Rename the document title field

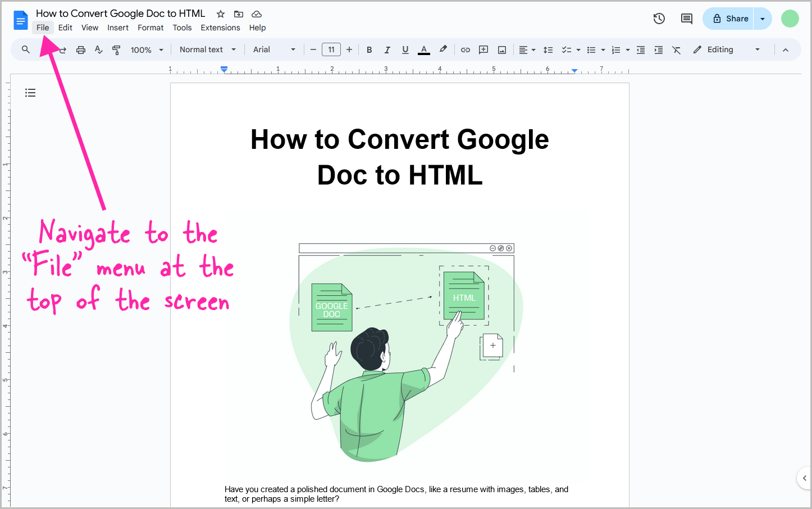(x=121, y=13)
